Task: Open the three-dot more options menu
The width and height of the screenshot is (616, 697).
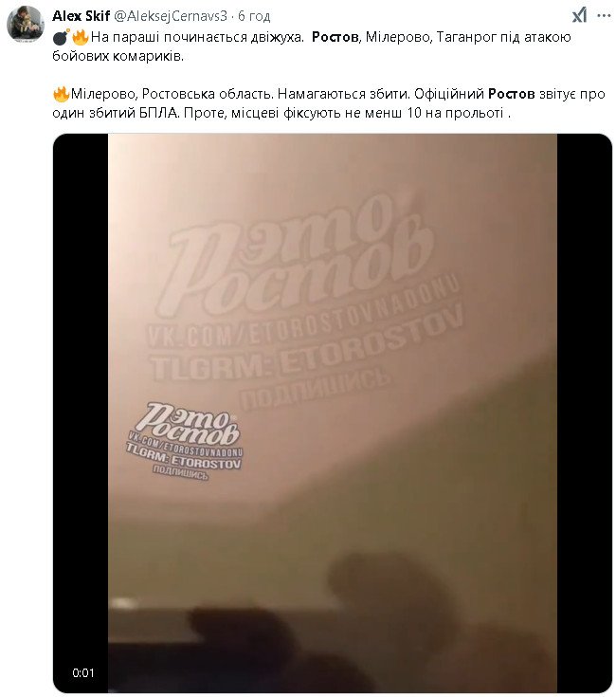Action: [604, 16]
